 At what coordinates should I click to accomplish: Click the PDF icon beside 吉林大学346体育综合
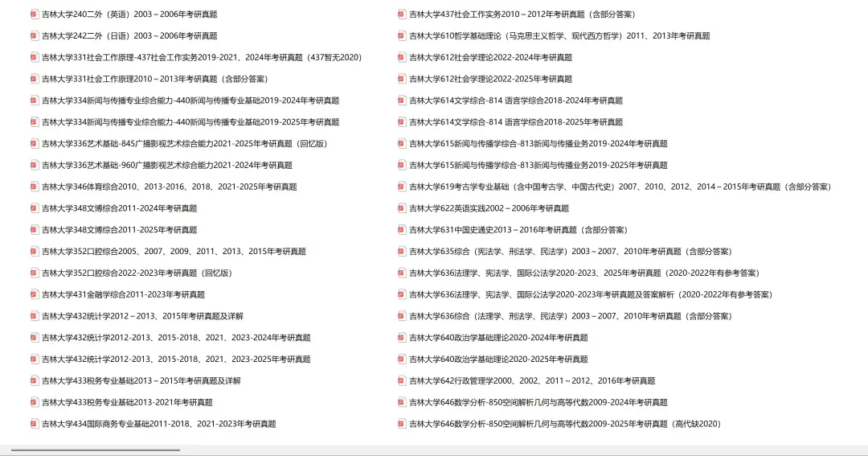pyautogui.click(x=35, y=187)
